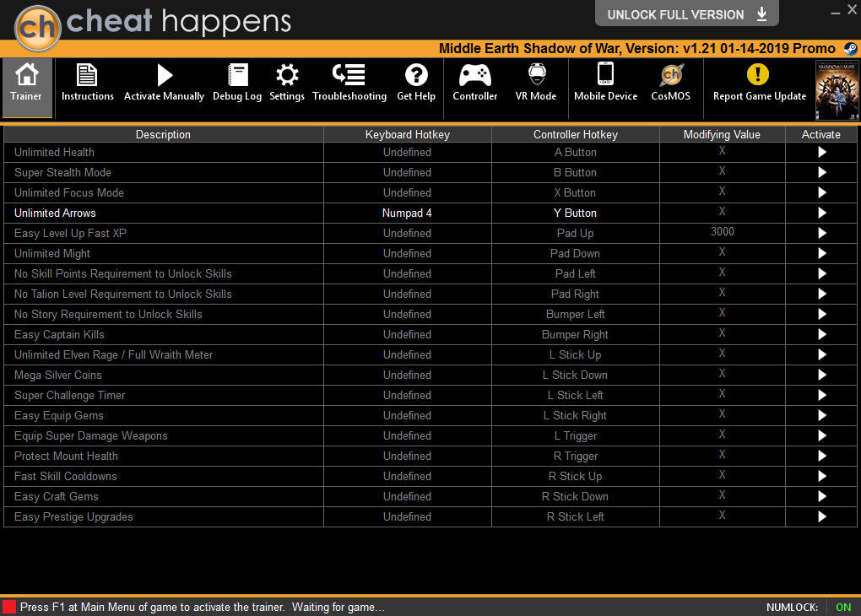This screenshot has height=616, width=861.
Task: Open the Settings gear
Action: (287, 83)
